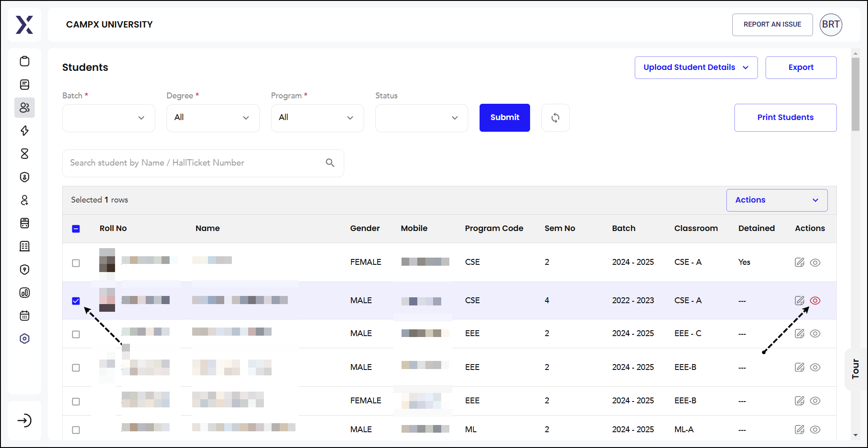Check the FEMALE EEE-B student row checkbox
868x448 pixels.
coord(76,402)
